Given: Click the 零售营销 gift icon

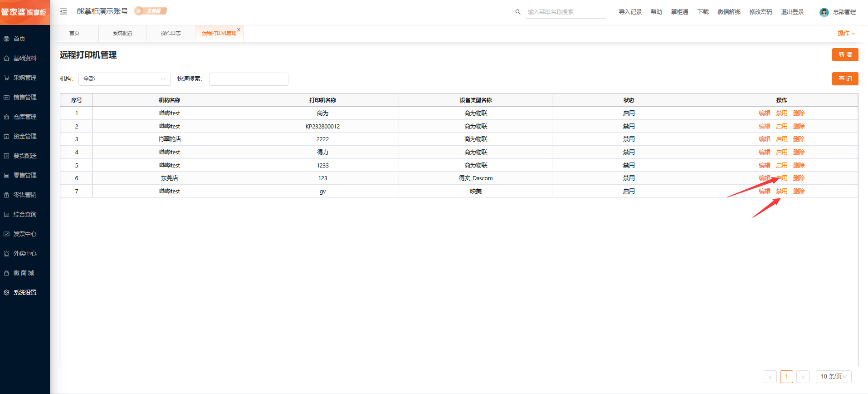Looking at the screenshot, I should pyautogui.click(x=6, y=195).
